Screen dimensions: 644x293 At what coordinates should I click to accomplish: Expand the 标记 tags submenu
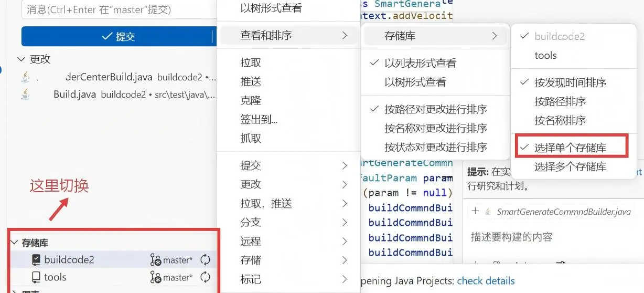pyautogui.click(x=288, y=279)
